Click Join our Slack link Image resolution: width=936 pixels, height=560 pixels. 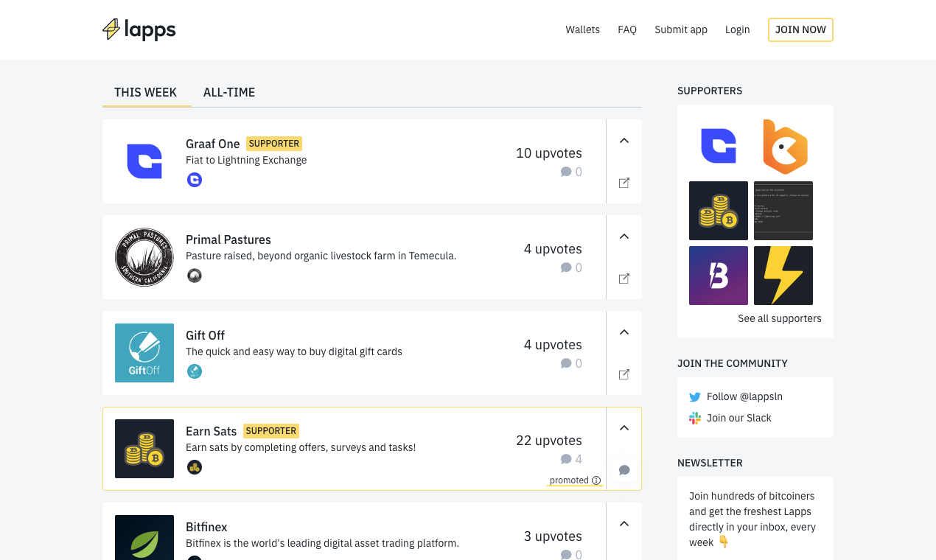739,418
